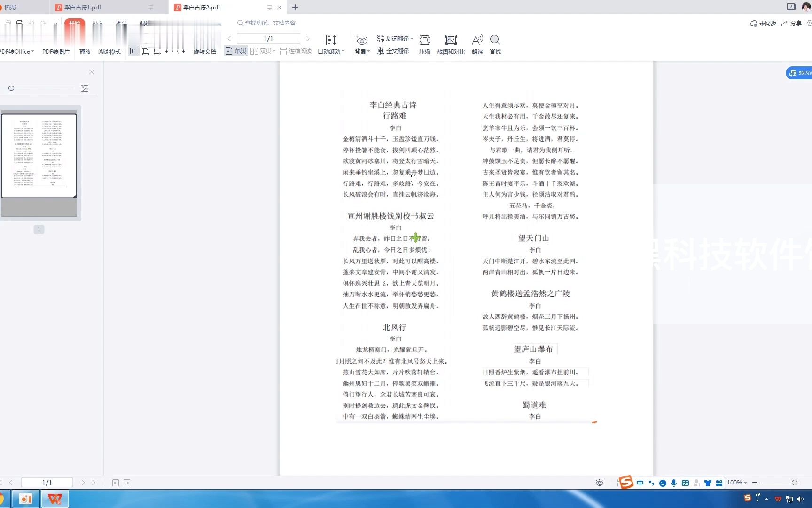Click Sogou voice input microphone
The height and width of the screenshot is (508, 812).
pos(674,483)
